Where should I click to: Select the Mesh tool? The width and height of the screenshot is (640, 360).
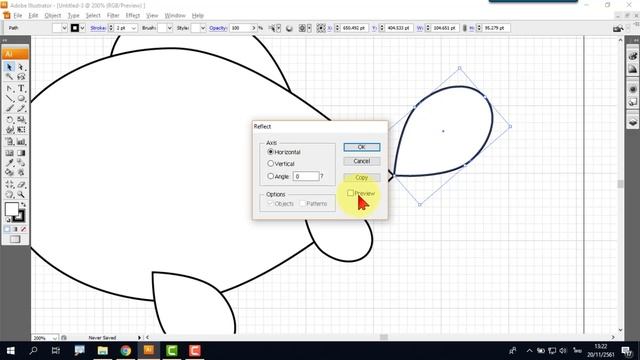click(9, 153)
